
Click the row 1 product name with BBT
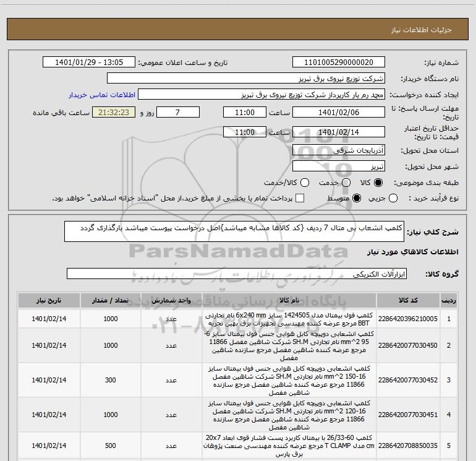(289, 319)
